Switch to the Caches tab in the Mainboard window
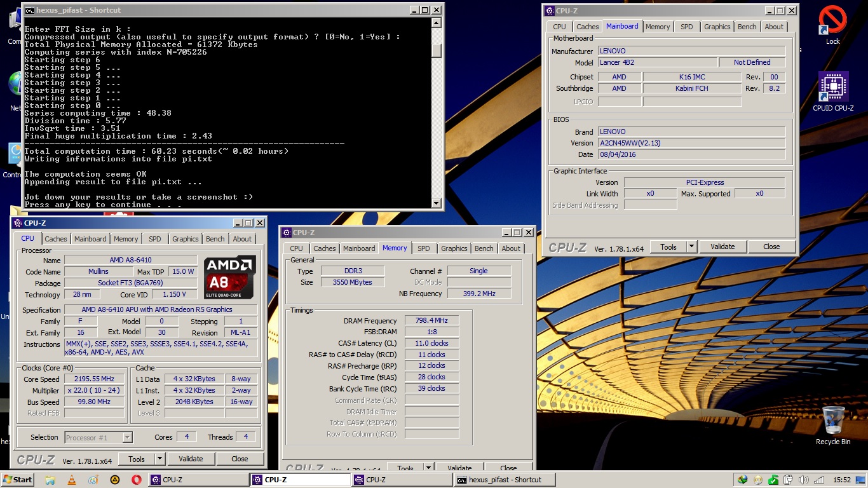 (x=587, y=27)
